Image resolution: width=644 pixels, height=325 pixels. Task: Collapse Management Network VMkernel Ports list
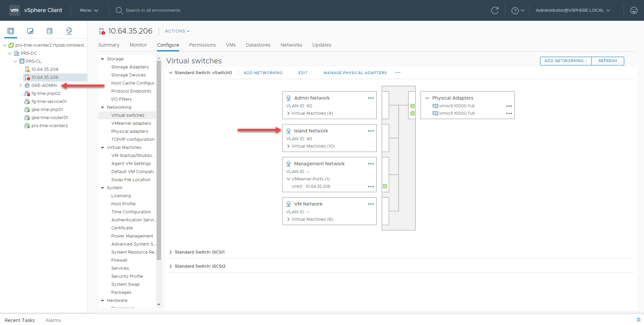point(288,179)
